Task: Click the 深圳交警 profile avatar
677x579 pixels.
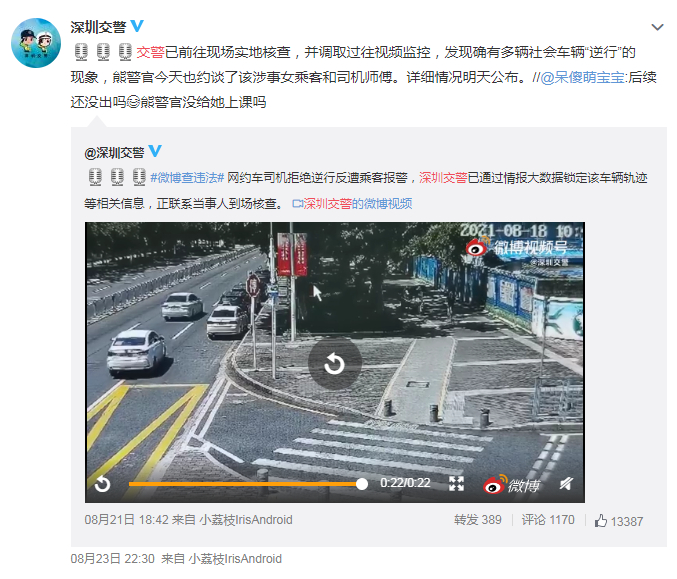Action: pyautogui.click(x=35, y=43)
